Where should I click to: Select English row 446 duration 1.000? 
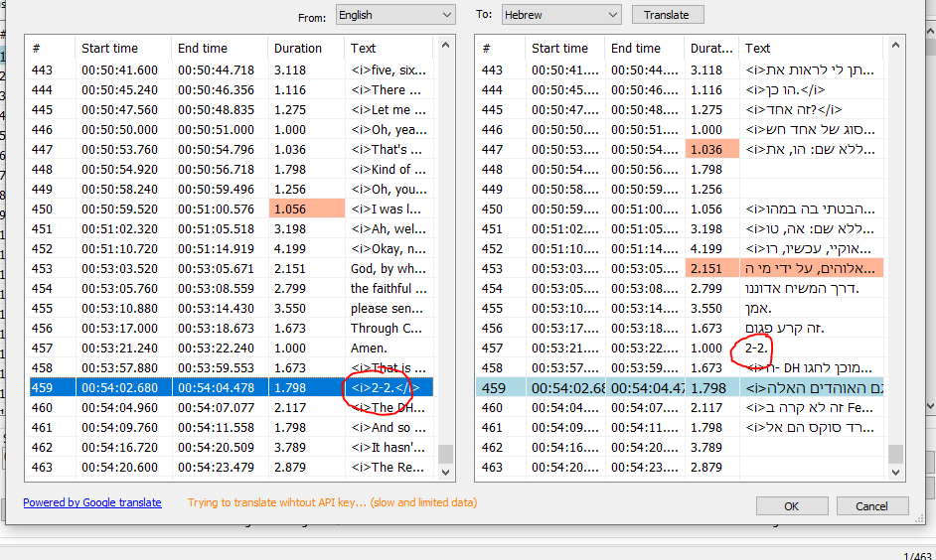(x=289, y=129)
